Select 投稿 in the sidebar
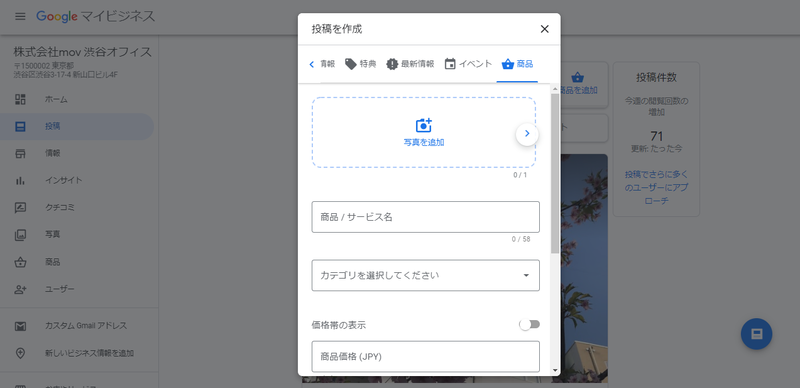The width and height of the screenshot is (800, 388). tap(77, 127)
